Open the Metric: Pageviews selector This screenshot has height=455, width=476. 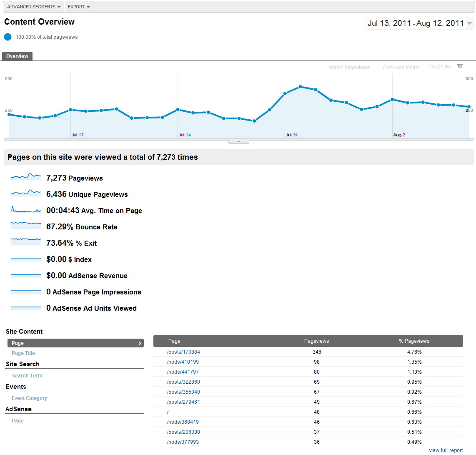tap(349, 68)
